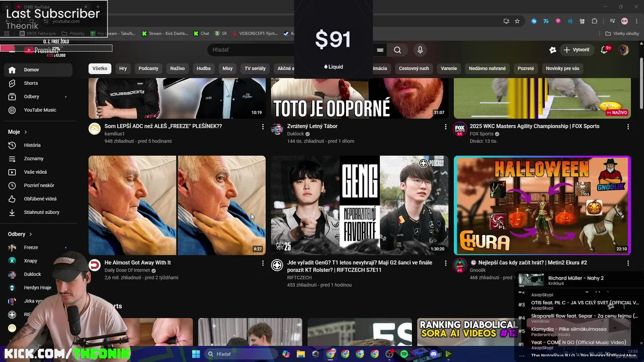Open more options for WKC Masters Agility video
This screenshot has width=644, height=362.
click(x=628, y=127)
